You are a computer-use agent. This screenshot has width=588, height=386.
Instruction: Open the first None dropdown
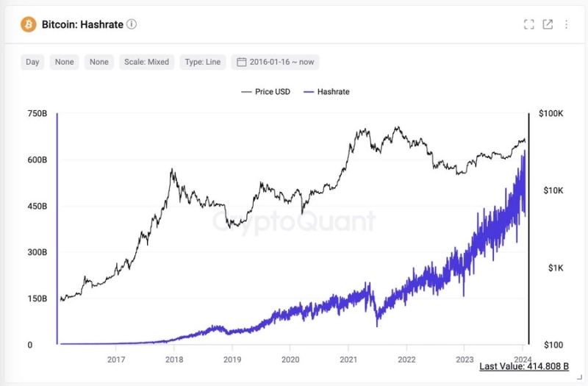pos(65,62)
